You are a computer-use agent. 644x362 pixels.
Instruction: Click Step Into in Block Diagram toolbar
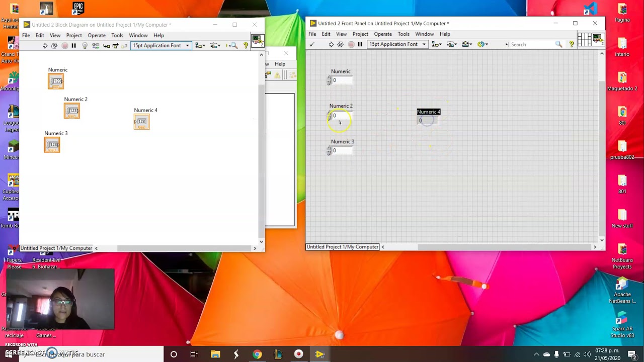pyautogui.click(x=106, y=46)
